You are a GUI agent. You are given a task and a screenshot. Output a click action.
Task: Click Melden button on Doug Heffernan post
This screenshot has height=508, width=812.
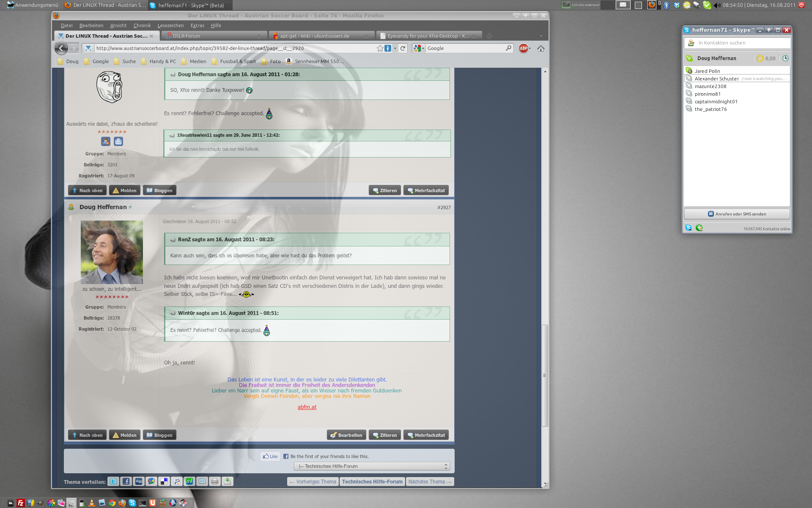pos(124,435)
